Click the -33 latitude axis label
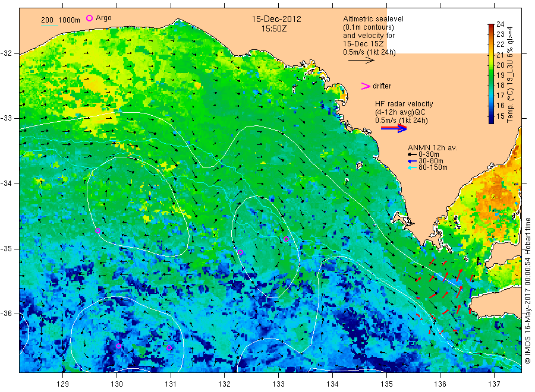Screen dimensions: 535x392 pyautogui.click(x=6, y=118)
